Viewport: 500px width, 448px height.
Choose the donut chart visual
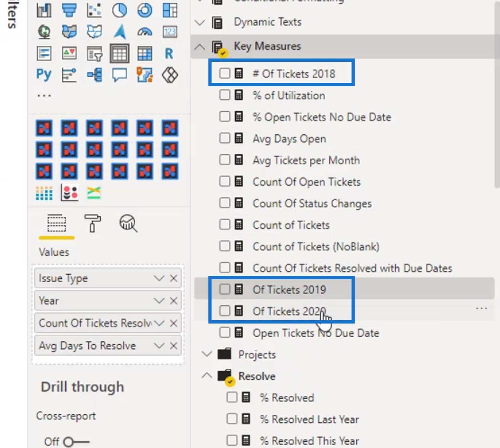[145, 10]
